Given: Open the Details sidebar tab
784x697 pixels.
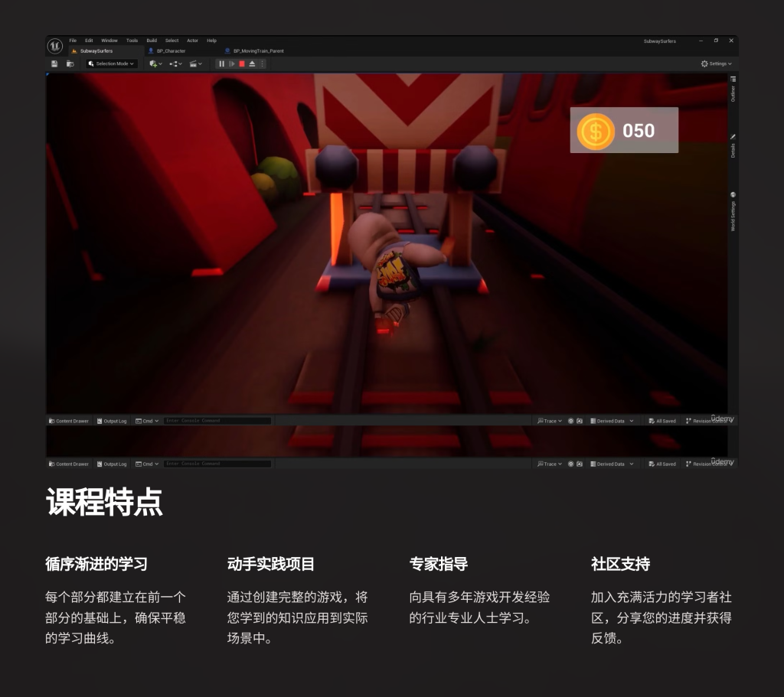Looking at the screenshot, I should 733,151.
